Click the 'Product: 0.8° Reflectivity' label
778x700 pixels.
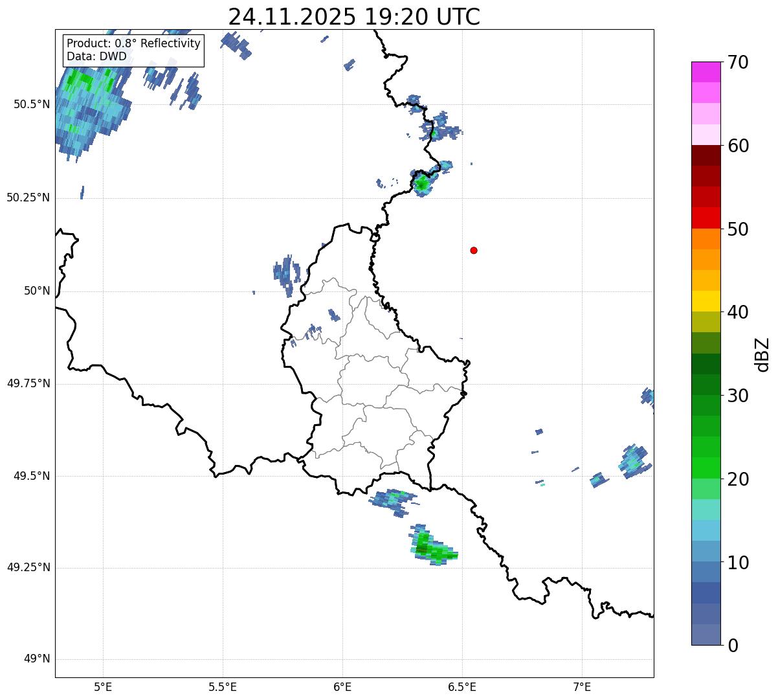134,43
